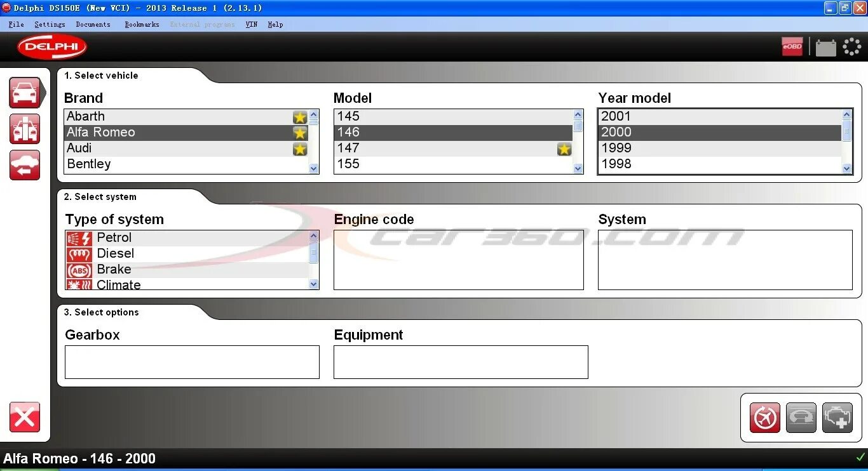
Task: Click Model list scroll up arrow
Action: click(x=578, y=115)
